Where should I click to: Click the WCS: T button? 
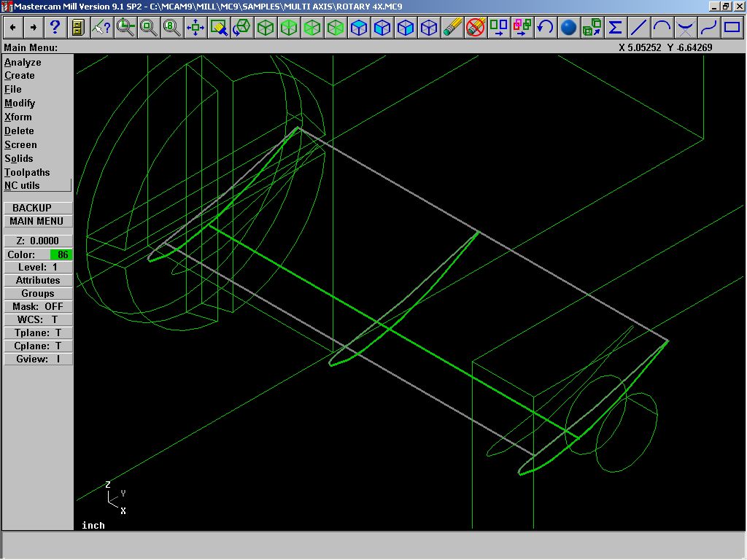[38, 319]
